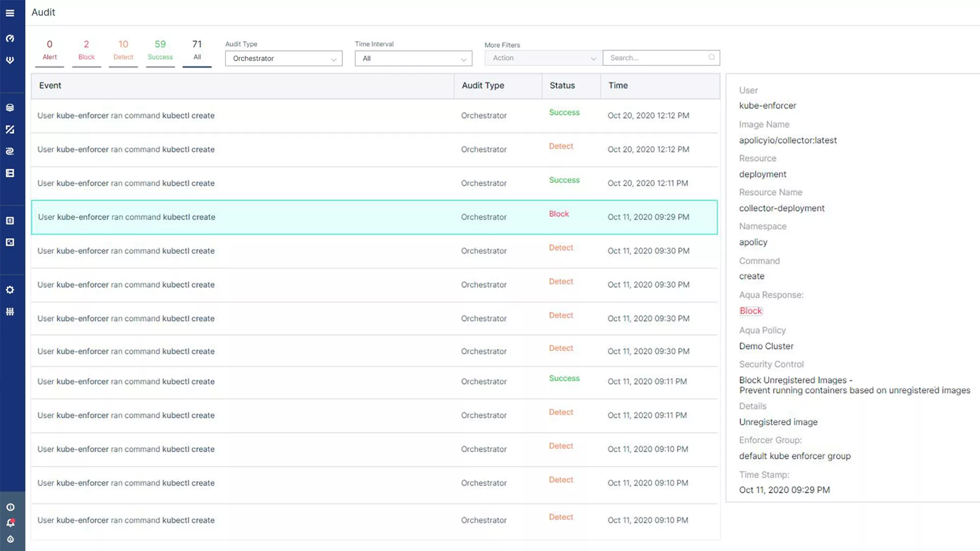The image size is (980, 551).
Task: Click the search magnifier icon
Action: [x=712, y=58]
